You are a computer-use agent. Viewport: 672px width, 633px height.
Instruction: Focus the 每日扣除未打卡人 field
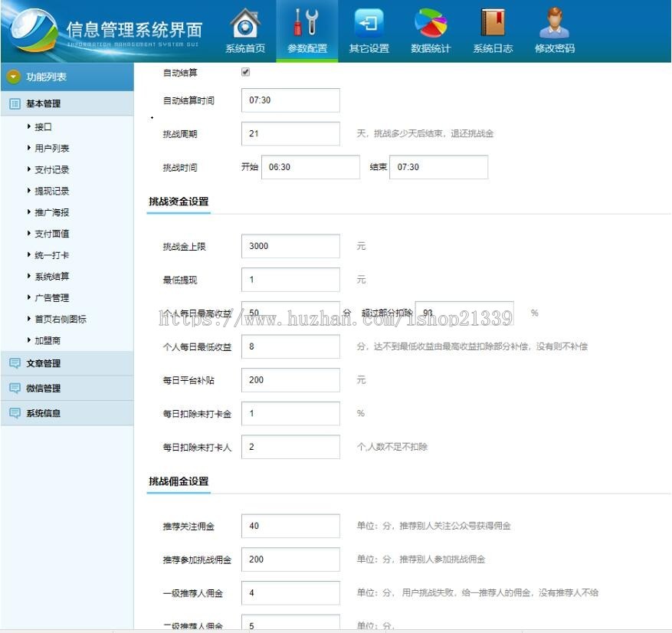point(290,447)
